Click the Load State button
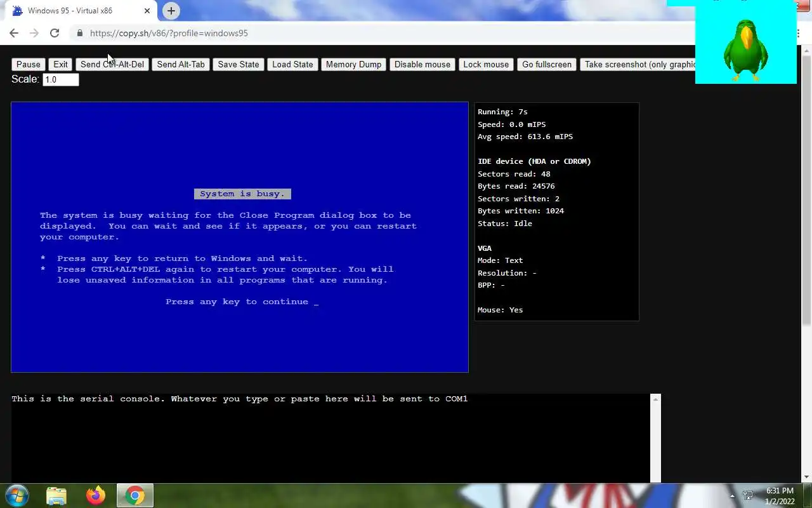812x508 pixels. tap(292, 64)
